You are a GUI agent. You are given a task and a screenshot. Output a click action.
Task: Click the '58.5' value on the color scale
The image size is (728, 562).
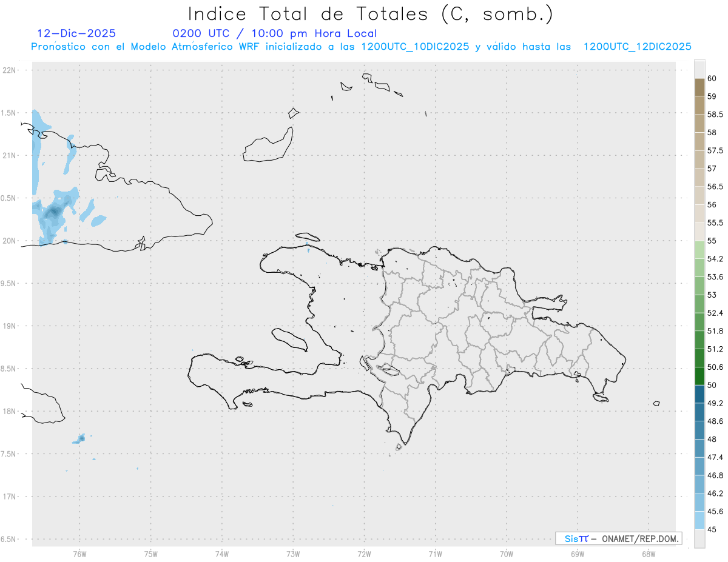point(715,115)
